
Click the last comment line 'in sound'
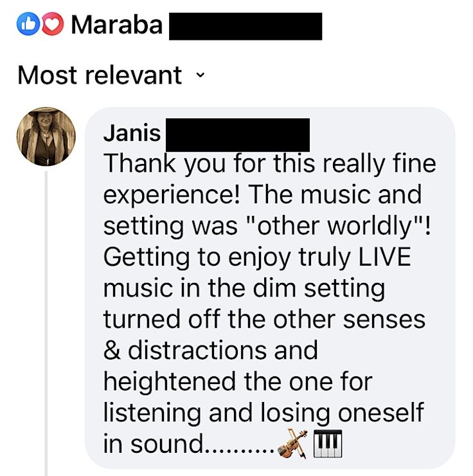pos(154,444)
